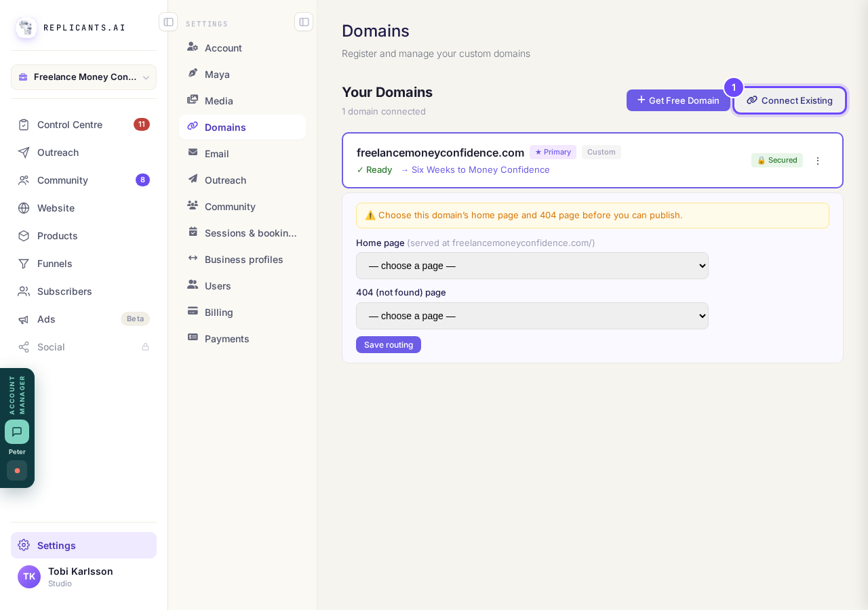Open the three-dot menu for freelancemoneyconfidence.com
868x610 pixels.
[x=818, y=161]
